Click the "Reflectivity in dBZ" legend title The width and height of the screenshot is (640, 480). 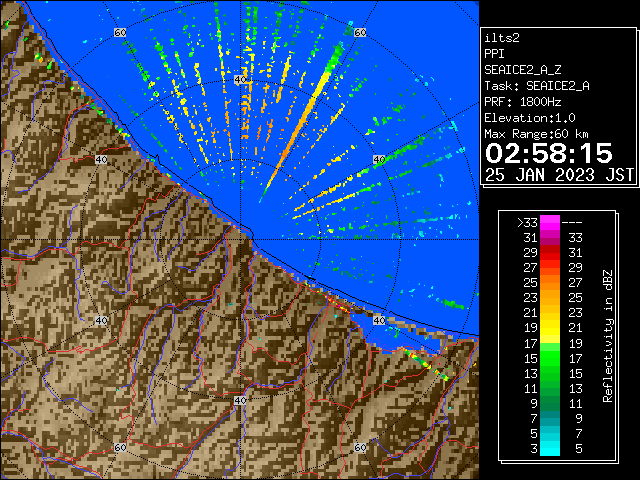click(x=607, y=336)
